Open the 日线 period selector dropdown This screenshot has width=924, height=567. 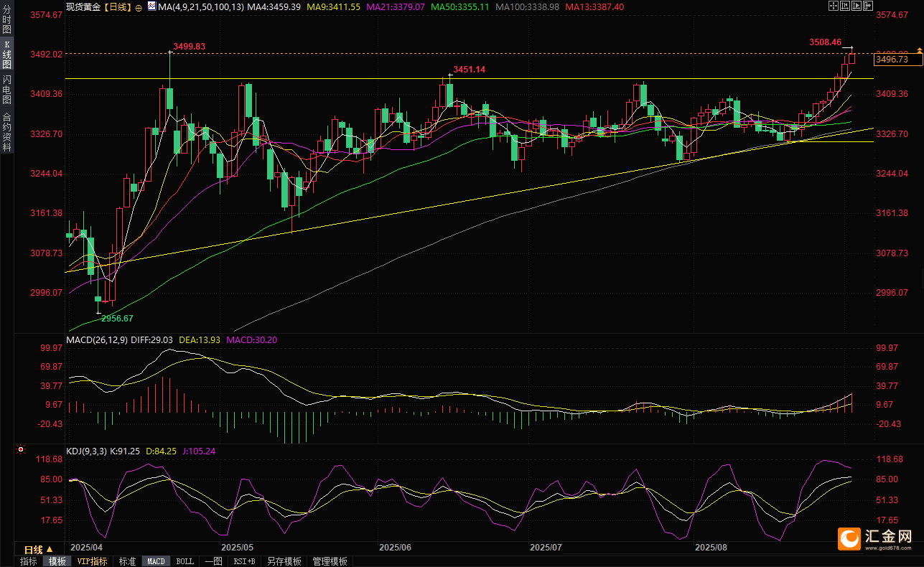(x=39, y=550)
